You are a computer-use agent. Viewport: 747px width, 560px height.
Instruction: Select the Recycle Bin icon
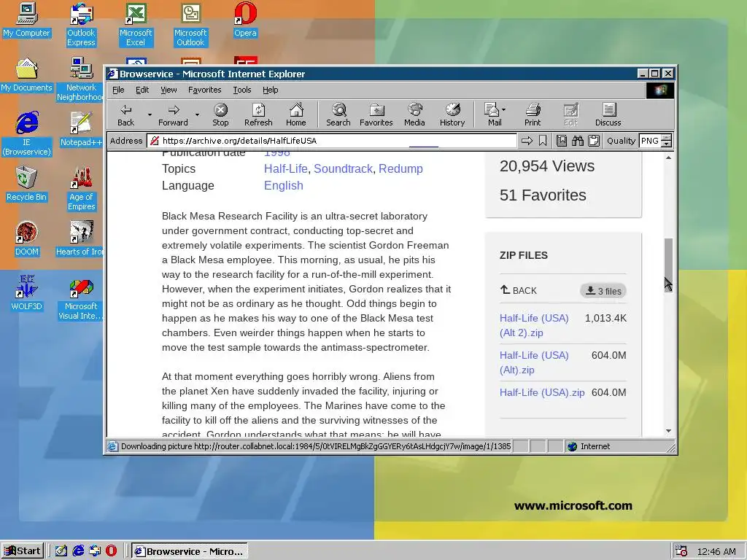26,184
